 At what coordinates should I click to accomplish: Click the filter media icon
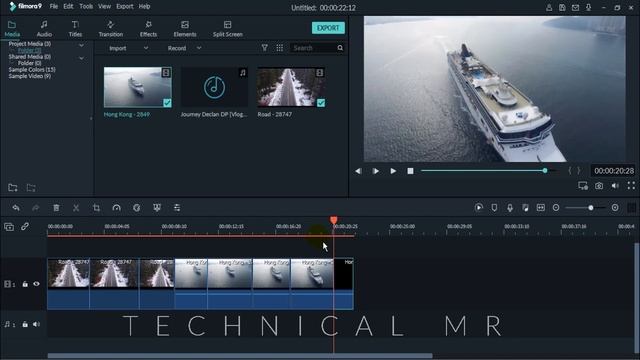[x=264, y=48]
